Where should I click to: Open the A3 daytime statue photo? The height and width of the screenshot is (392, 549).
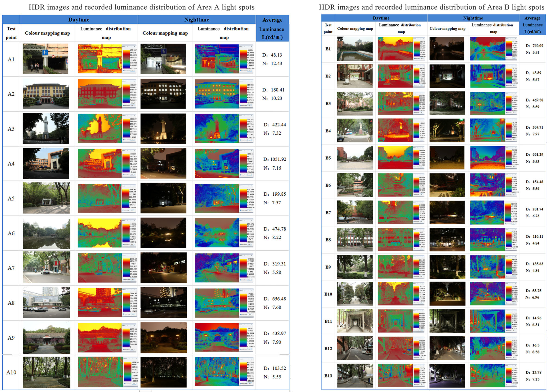point(46,128)
